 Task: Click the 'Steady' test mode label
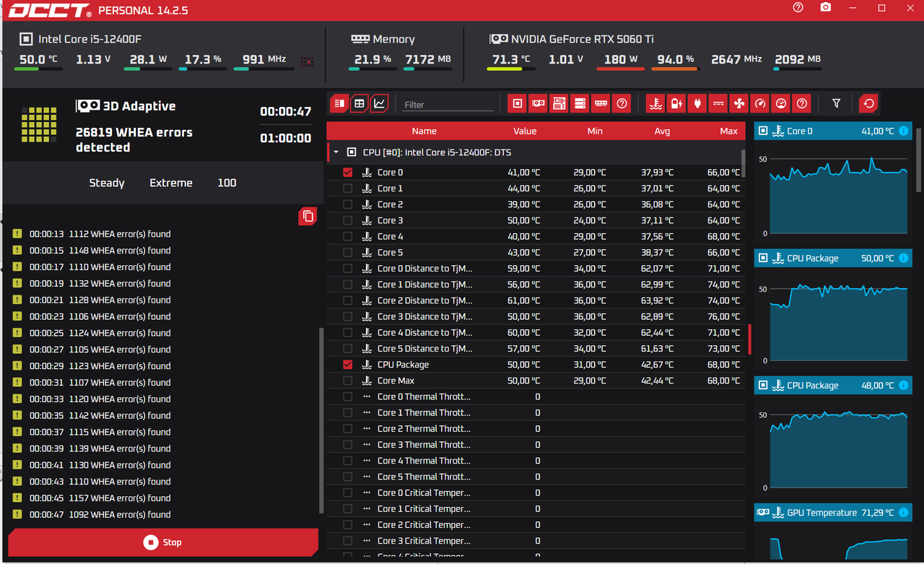point(107,183)
